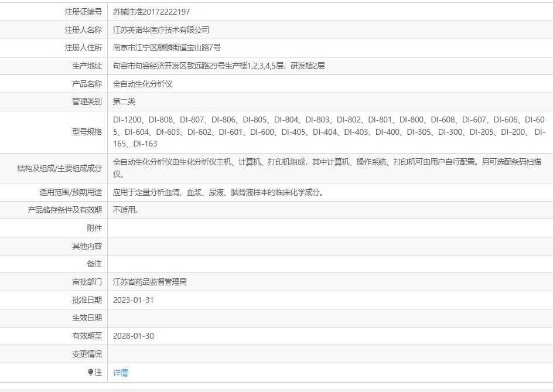The width and height of the screenshot is (553, 392).
Task: Select the intended use text 应用于定量分析血清
Action: click(x=219, y=192)
